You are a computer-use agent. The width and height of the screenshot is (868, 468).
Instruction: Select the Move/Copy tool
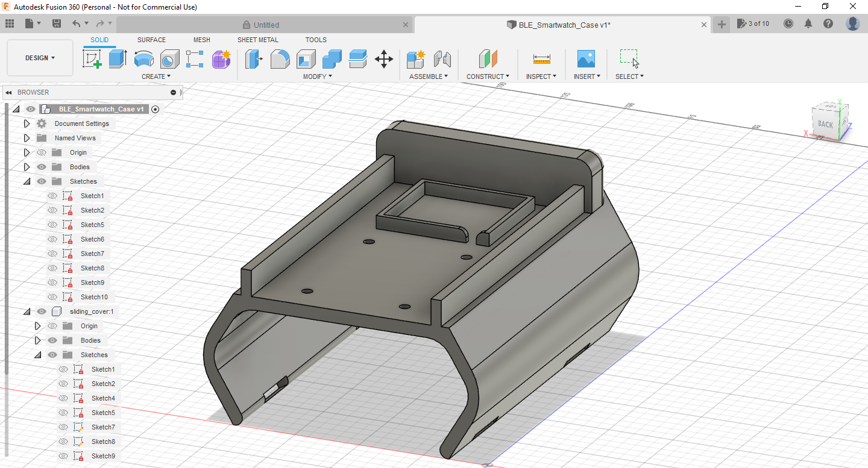[384, 59]
